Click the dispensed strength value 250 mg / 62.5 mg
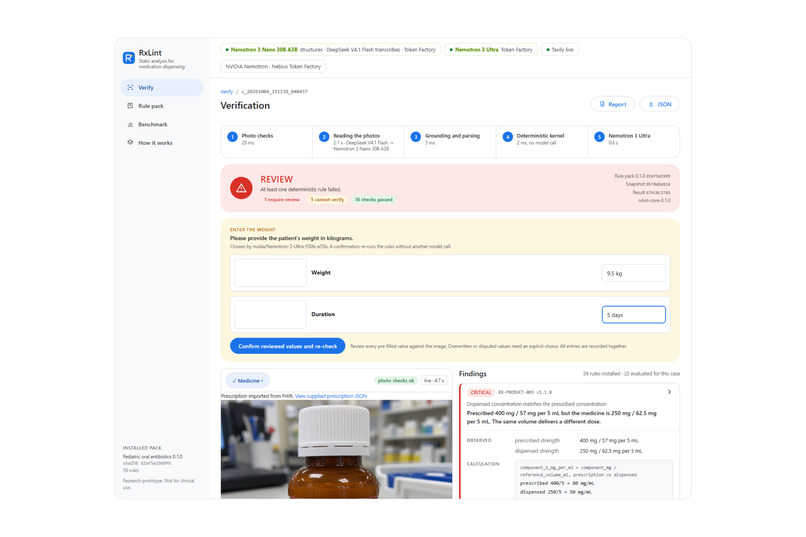The width and height of the screenshot is (806, 537). [611, 451]
